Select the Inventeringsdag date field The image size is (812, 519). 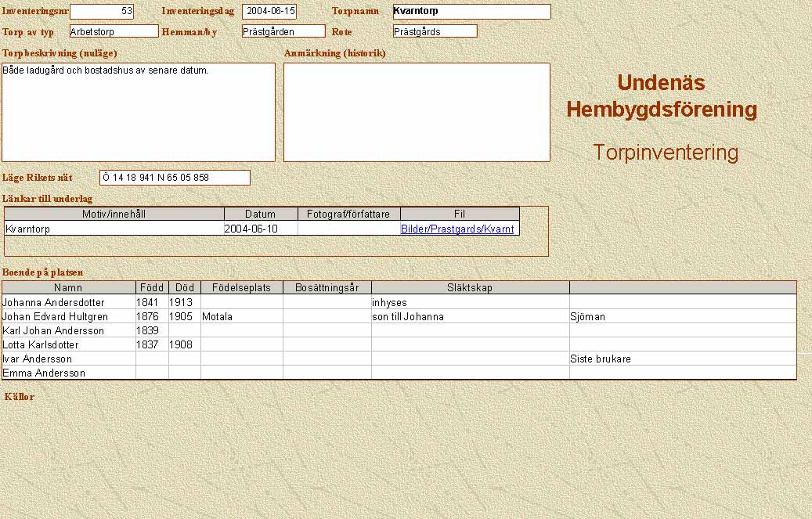click(x=269, y=12)
